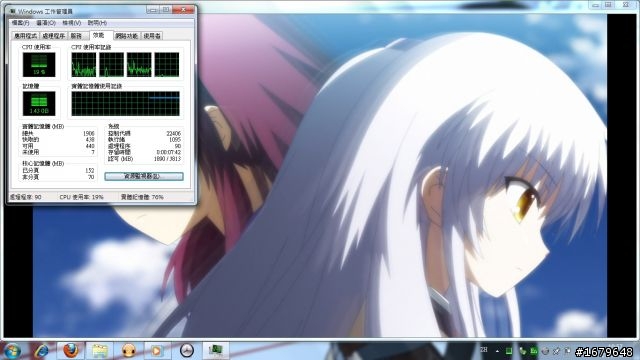
Task: Open the Windows Start menu orb
Action: tap(12, 351)
